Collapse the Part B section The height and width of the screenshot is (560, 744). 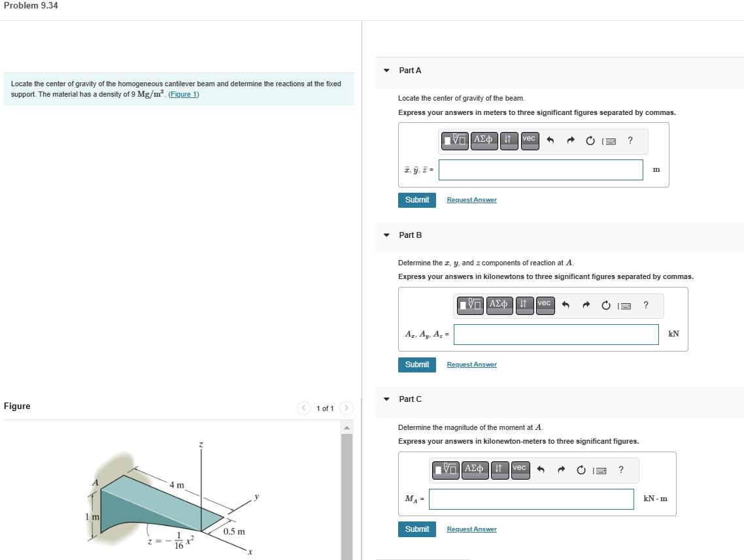385,235
